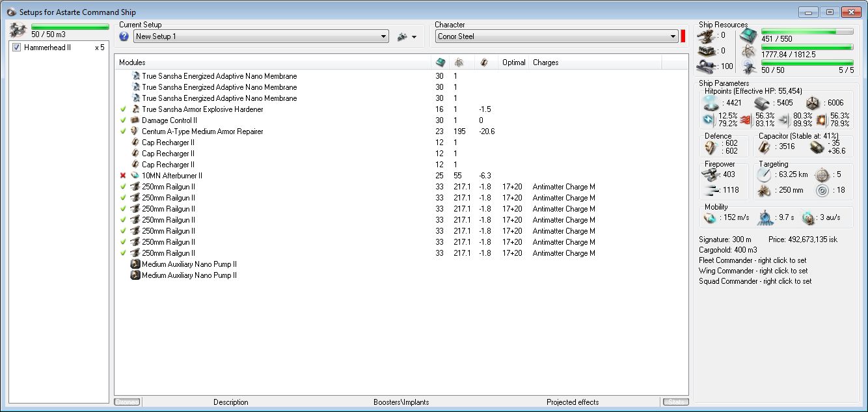This screenshot has height=412, width=868.
Task: Click the armor hitpoints icon showing 5405
Action: click(x=761, y=103)
